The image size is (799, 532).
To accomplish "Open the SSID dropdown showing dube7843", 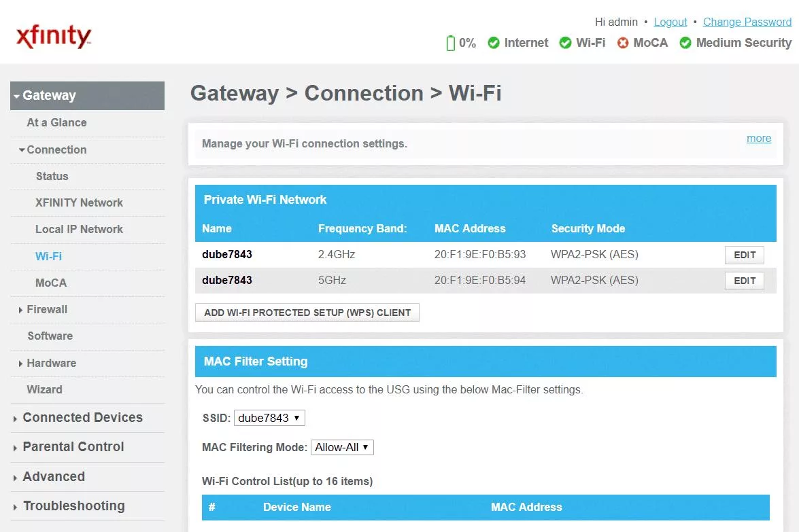I will (x=269, y=418).
